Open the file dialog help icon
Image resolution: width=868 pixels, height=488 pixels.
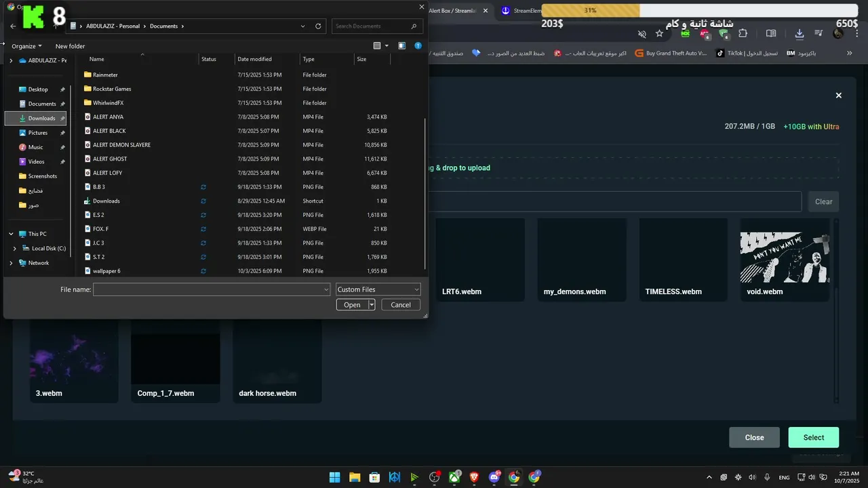[x=418, y=46]
